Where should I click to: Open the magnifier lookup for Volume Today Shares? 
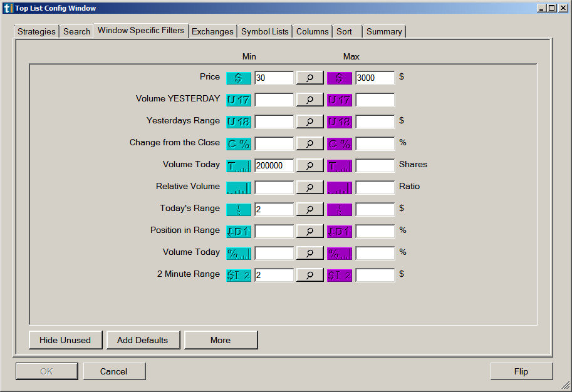pyautogui.click(x=309, y=165)
